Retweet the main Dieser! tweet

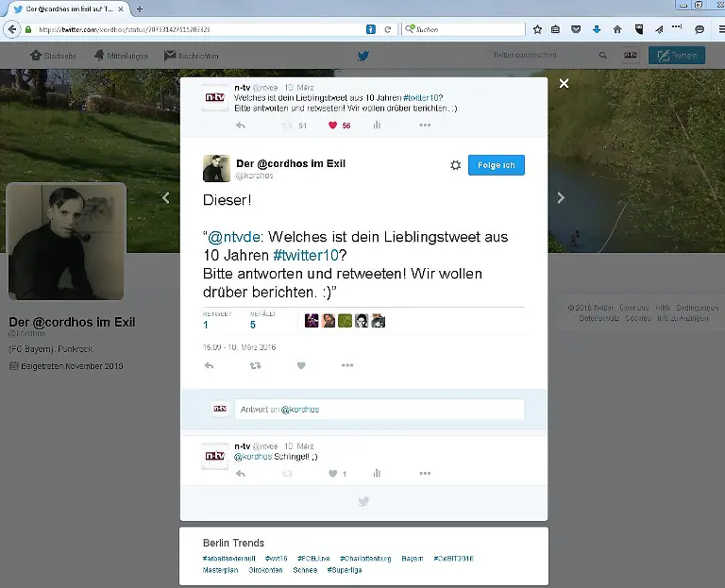coord(255,365)
